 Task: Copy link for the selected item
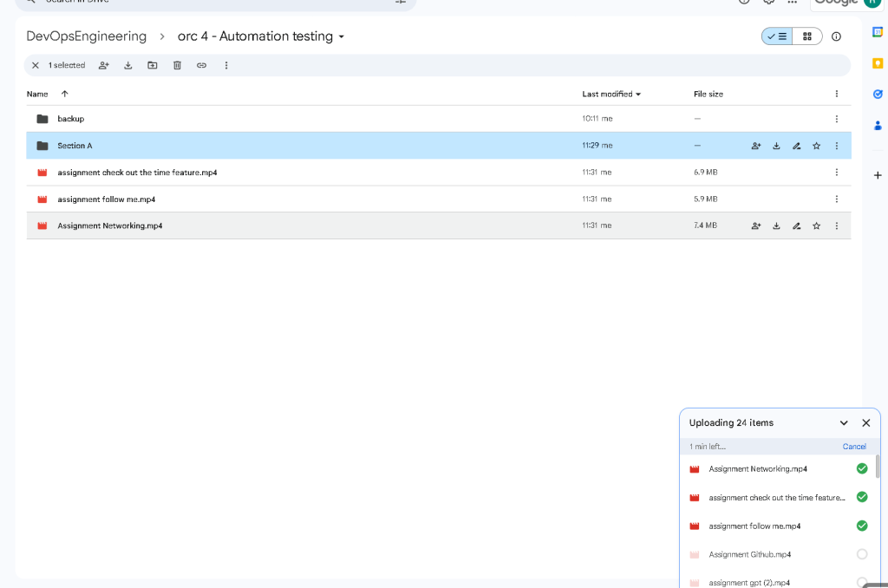click(201, 66)
